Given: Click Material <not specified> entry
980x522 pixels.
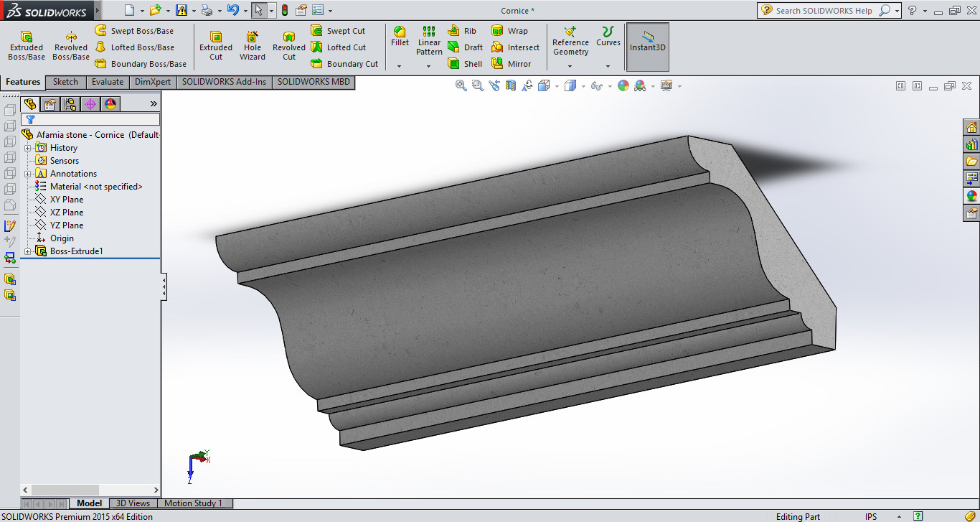Looking at the screenshot, I should tap(95, 187).
